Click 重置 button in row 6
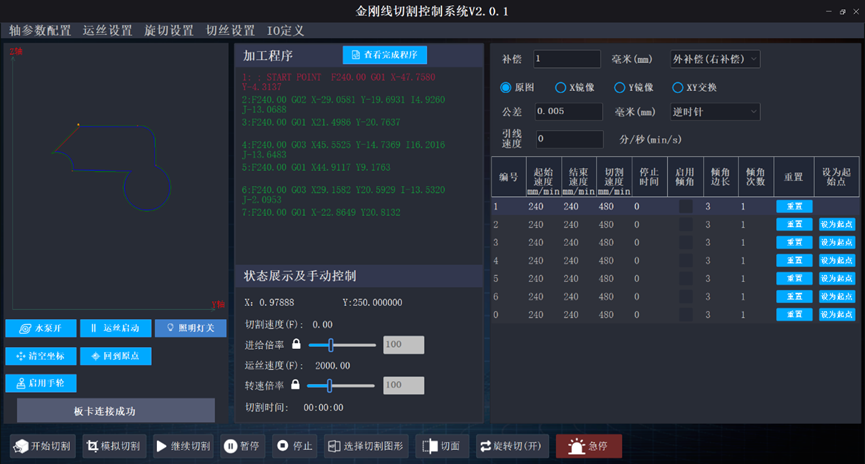Screen dimensions: 865x464 tap(794, 296)
